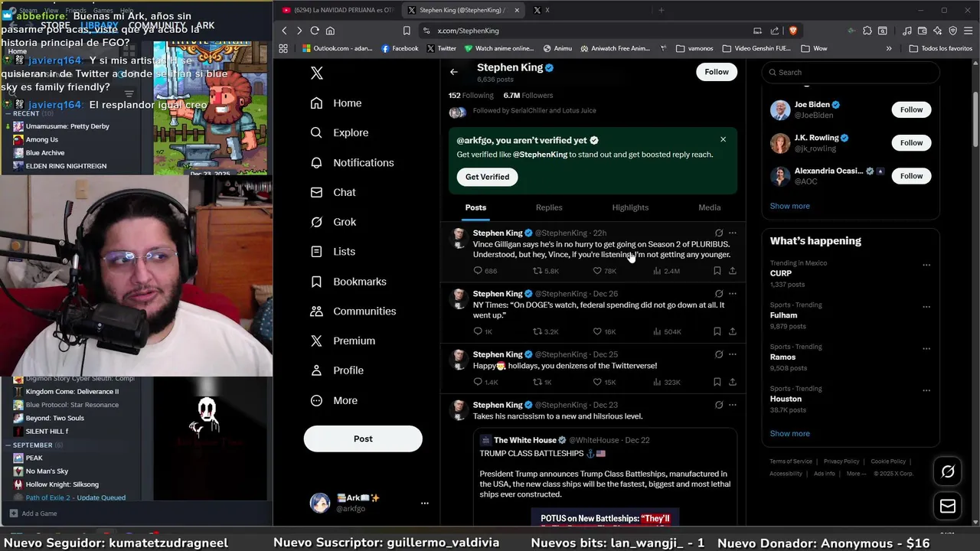Bookmark the NY Times DOGE post
Viewport: 980px width, 551px height.
[x=717, y=331]
